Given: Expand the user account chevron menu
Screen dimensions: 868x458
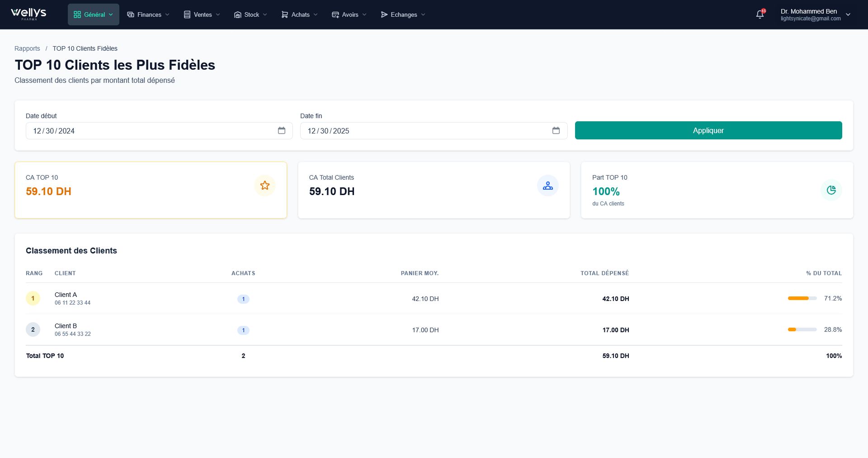Looking at the screenshot, I should point(848,14).
